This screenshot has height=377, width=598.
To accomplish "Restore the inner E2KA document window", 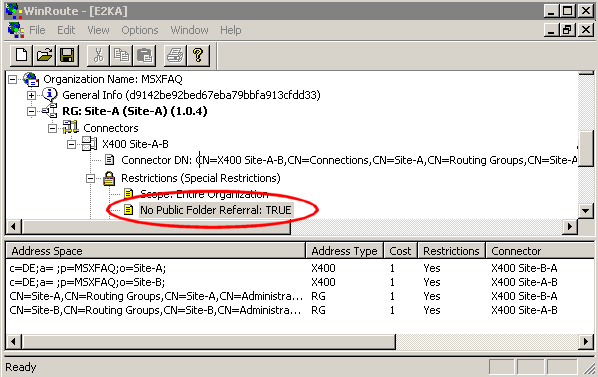I will (x=567, y=29).
